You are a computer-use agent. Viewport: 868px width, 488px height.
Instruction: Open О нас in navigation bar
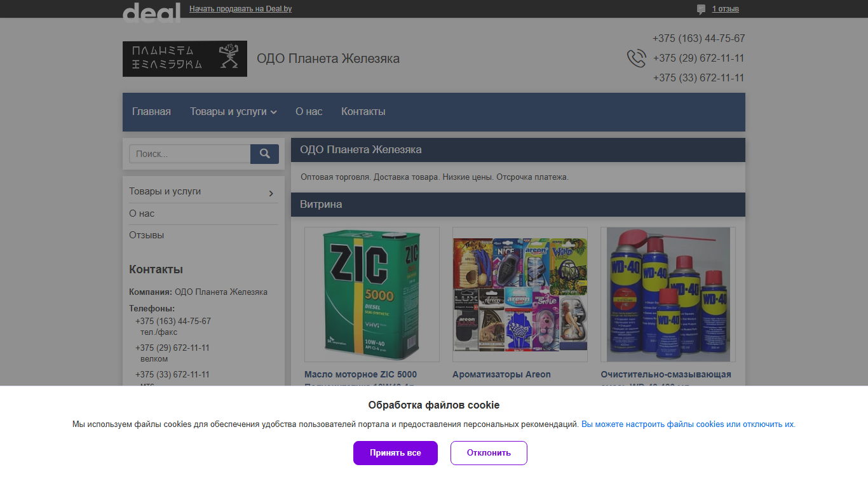pyautogui.click(x=309, y=112)
